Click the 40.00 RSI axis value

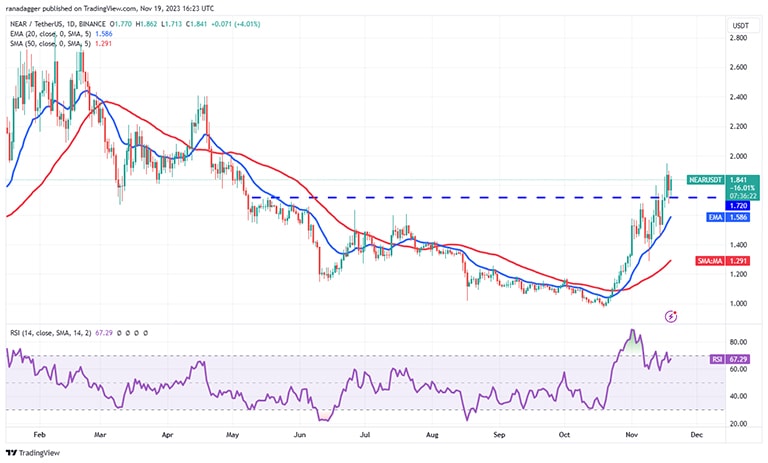point(738,396)
